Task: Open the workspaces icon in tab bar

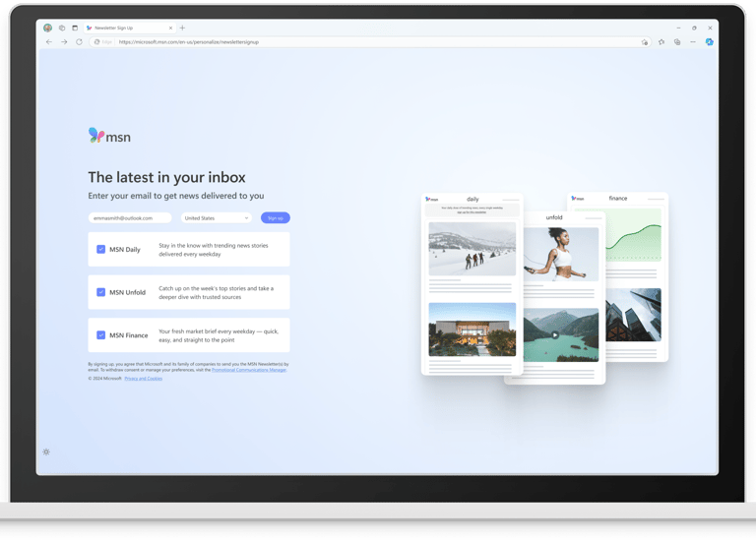Action: tap(62, 28)
